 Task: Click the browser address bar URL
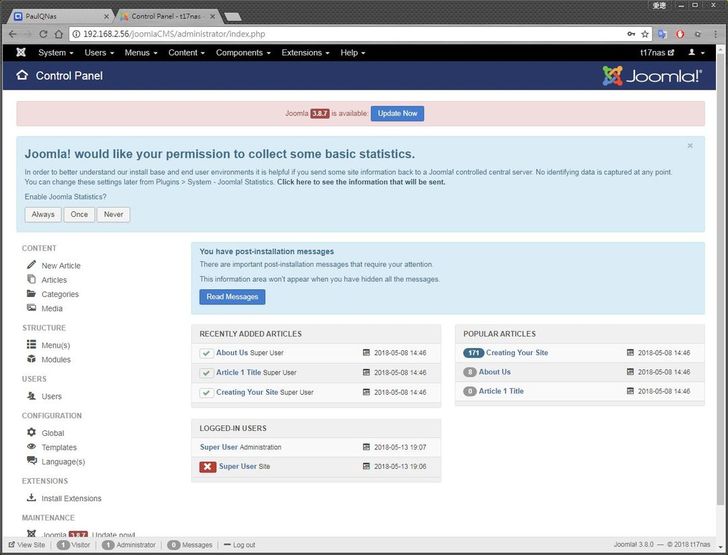174,34
